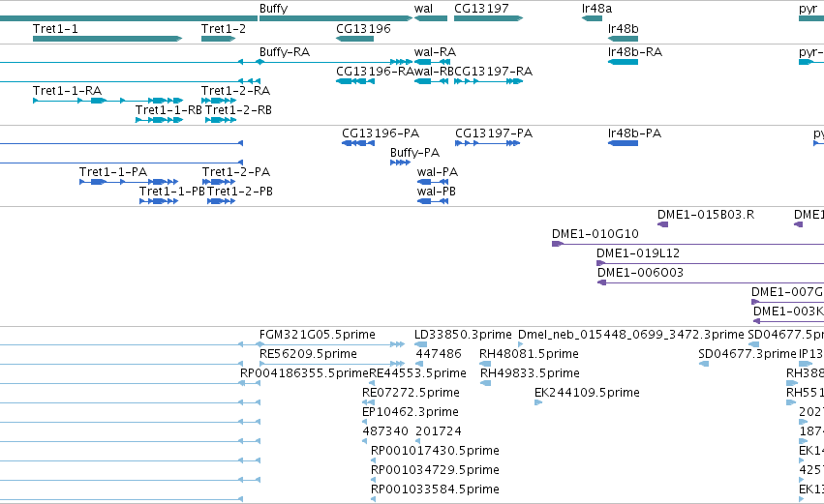Select the wal gene label
This screenshot has width=824, height=504.
coord(423,9)
